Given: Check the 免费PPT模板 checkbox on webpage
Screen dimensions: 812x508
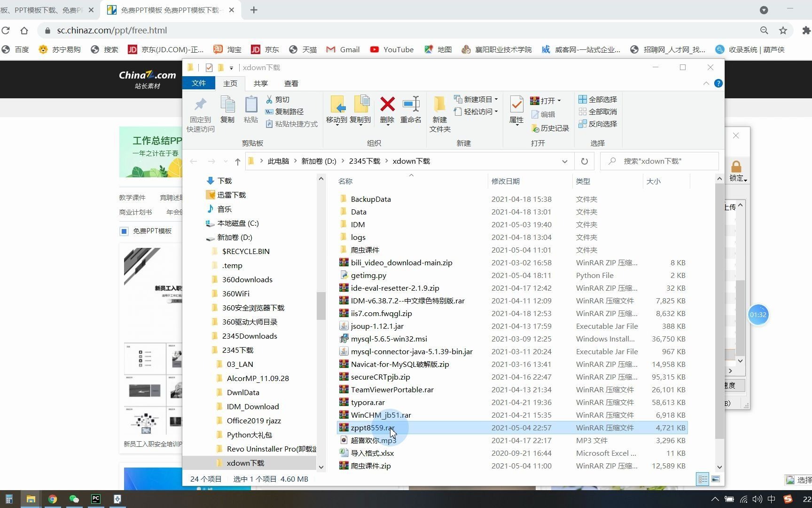Looking at the screenshot, I should (124, 231).
